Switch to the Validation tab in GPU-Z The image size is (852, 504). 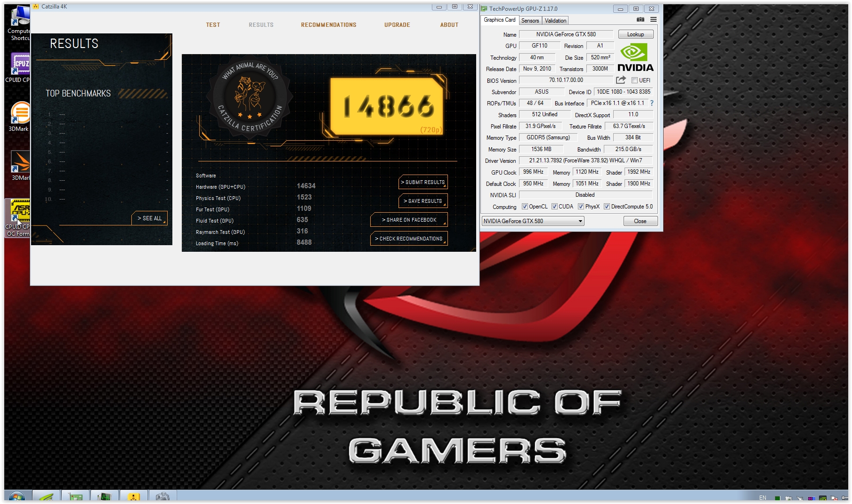[x=555, y=21]
